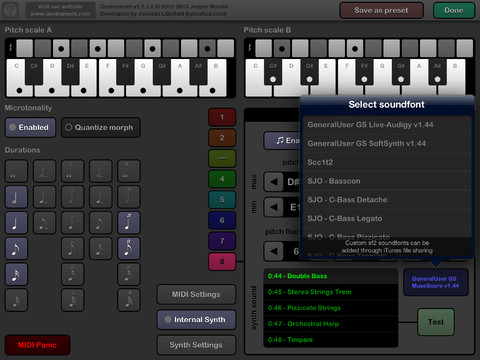Toggle the Internal Synth switch
Screen dimensions: 480x360
pos(196,319)
